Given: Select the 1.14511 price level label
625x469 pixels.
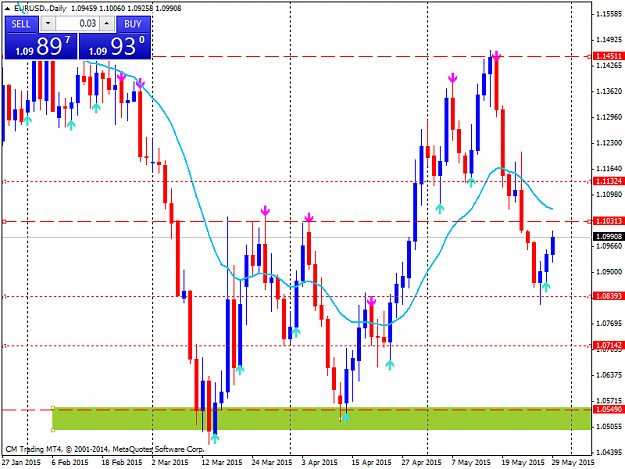Looking at the screenshot, I should 608,56.
